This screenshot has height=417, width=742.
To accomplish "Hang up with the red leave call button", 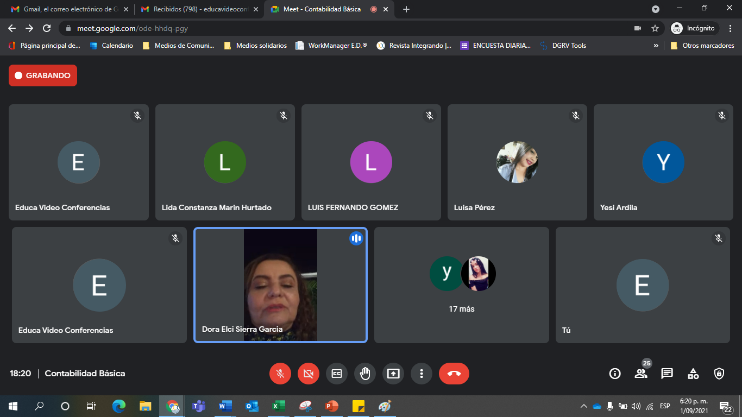I will [454, 373].
